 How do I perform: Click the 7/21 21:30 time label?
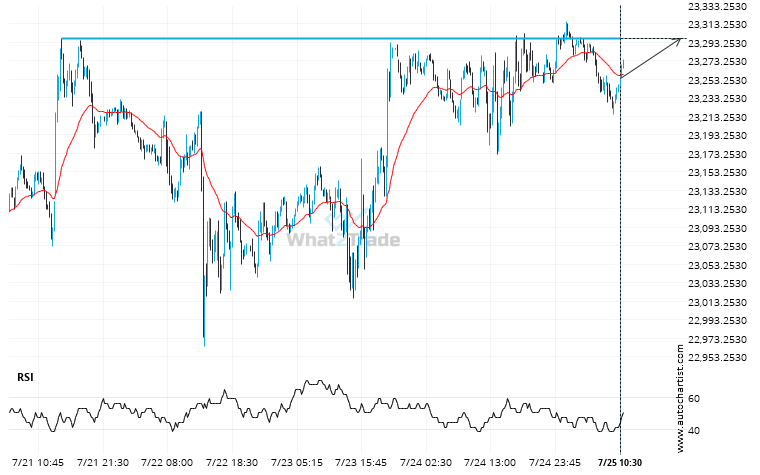pos(103,463)
